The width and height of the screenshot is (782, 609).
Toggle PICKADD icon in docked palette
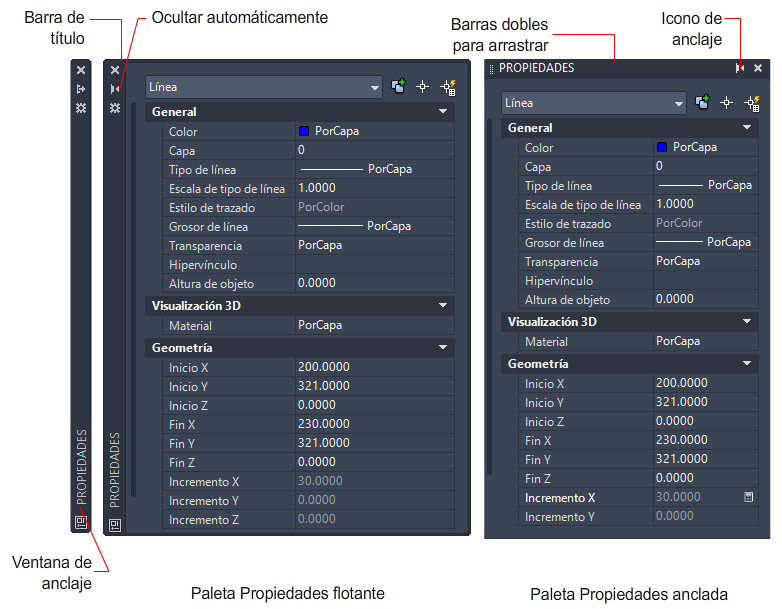(702, 102)
